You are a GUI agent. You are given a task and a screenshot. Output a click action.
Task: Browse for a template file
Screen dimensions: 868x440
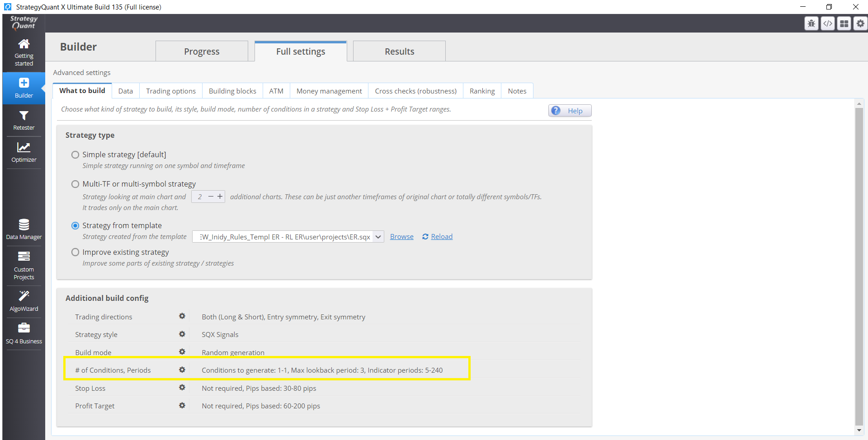click(401, 236)
